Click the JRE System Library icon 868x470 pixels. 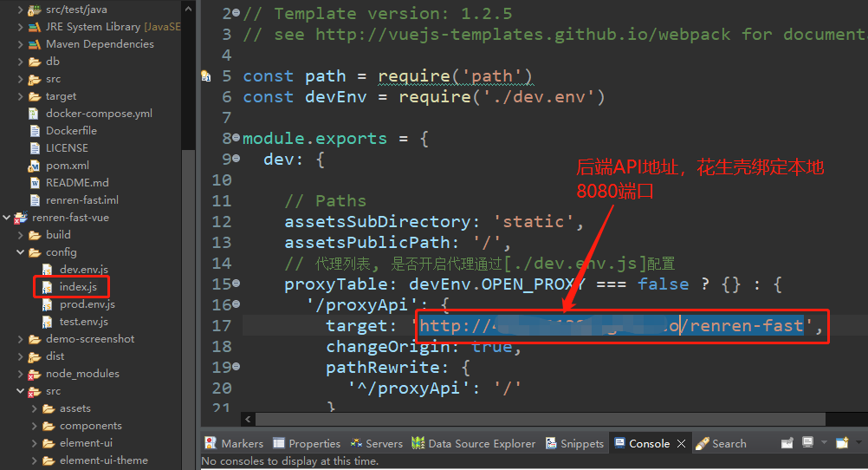pyautogui.click(x=35, y=27)
